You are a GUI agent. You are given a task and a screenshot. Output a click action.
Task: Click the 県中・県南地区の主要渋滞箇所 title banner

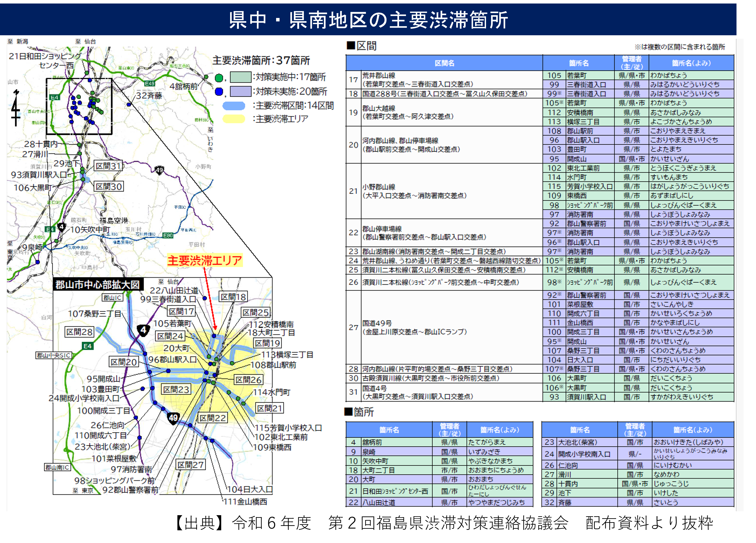click(368, 19)
